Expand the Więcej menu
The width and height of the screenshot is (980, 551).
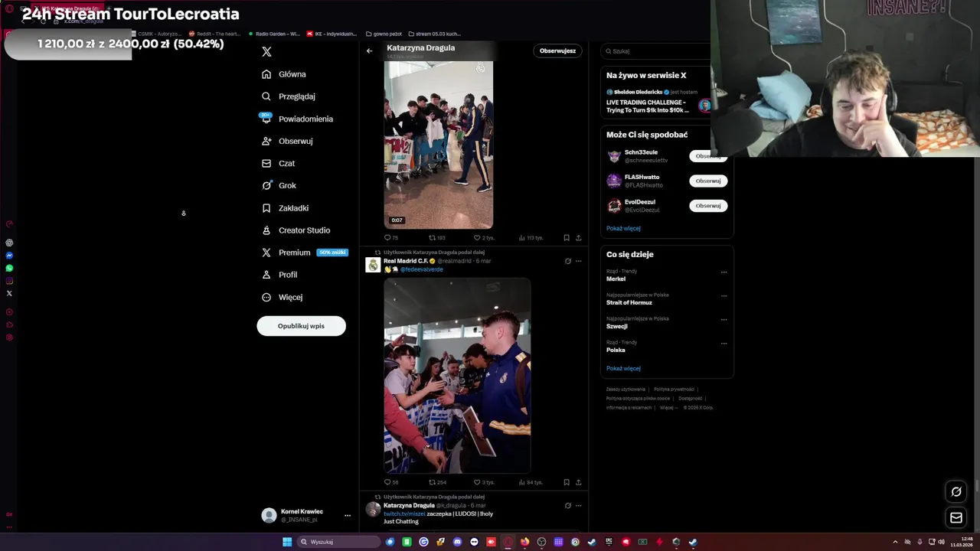click(282, 297)
